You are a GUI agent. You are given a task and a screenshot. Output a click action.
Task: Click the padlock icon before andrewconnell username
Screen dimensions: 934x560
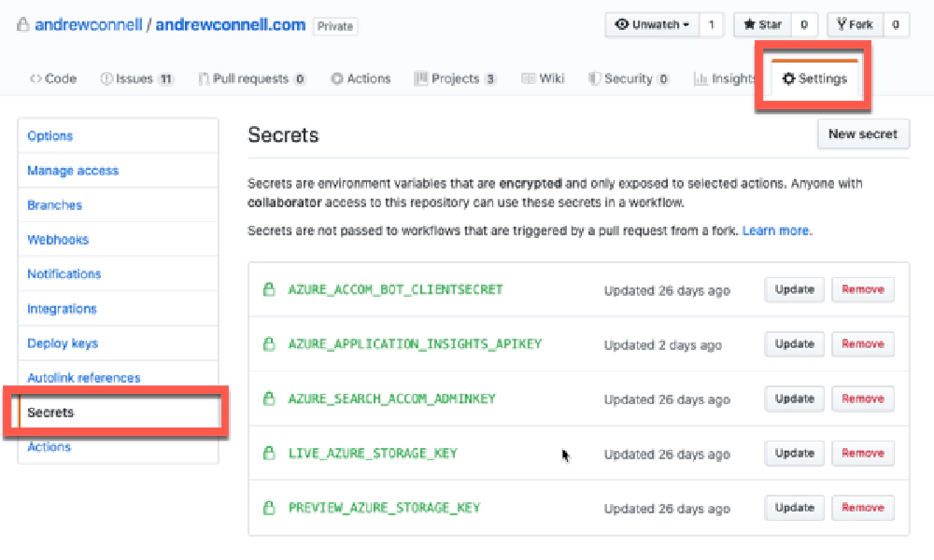tap(23, 24)
